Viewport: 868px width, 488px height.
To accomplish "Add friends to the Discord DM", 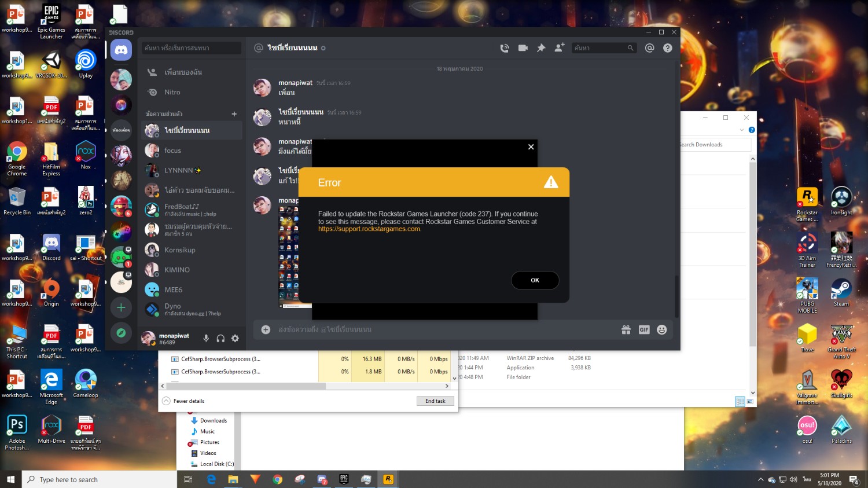I will [560, 48].
